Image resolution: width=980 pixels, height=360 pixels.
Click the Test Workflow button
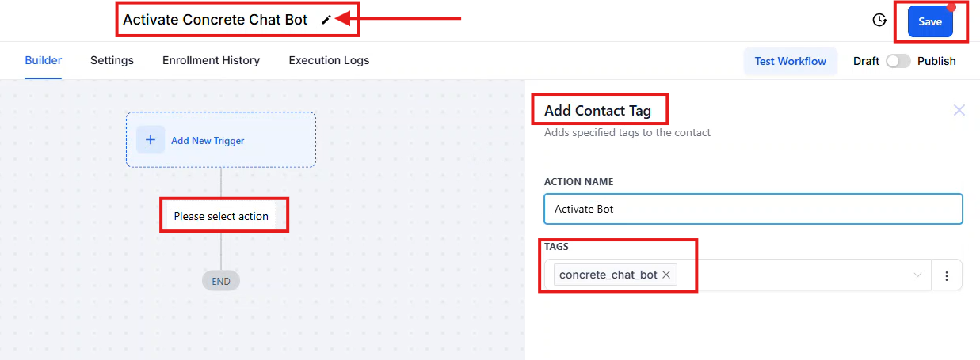790,61
